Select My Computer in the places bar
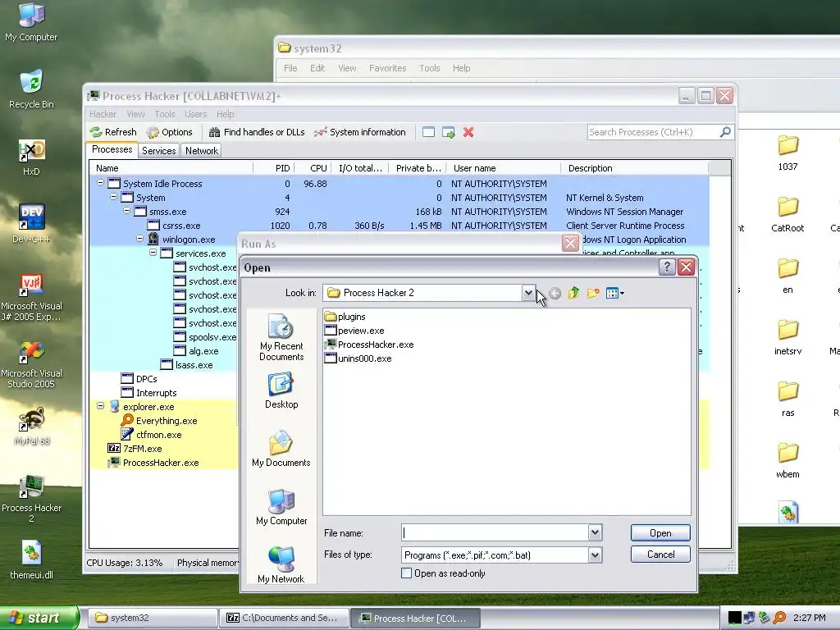The image size is (840, 630). [281, 507]
